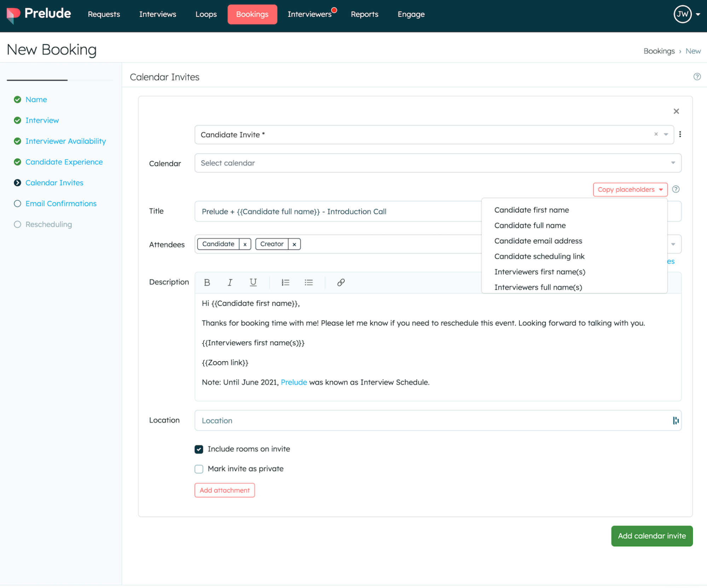Click the placeholder icon in the Location field
The image size is (707, 588).
pos(675,420)
